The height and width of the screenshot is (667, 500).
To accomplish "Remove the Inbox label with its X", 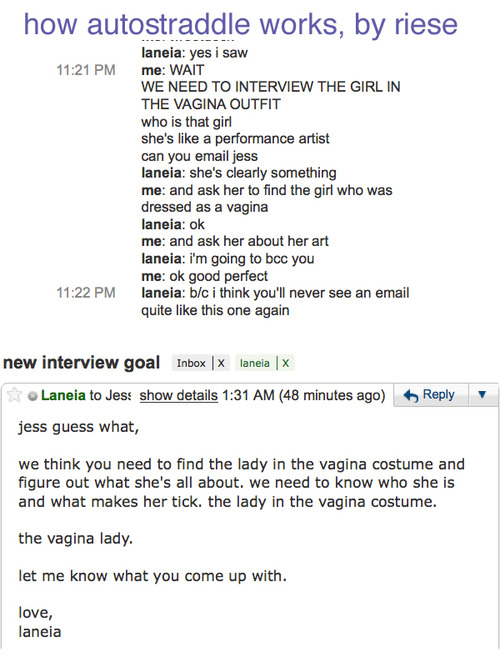I will click(221, 363).
